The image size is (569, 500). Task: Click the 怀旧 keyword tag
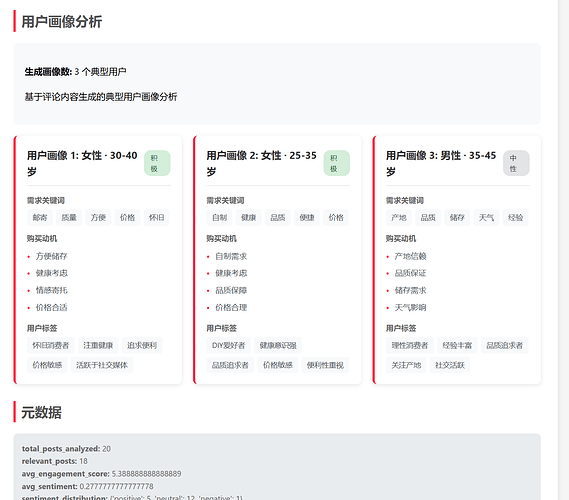click(x=156, y=218)
